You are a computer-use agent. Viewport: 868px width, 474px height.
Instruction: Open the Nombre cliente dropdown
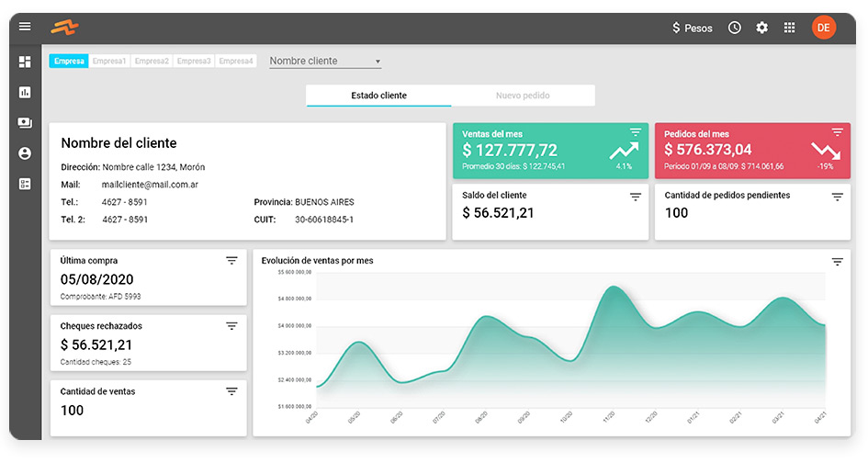(325, 61)
